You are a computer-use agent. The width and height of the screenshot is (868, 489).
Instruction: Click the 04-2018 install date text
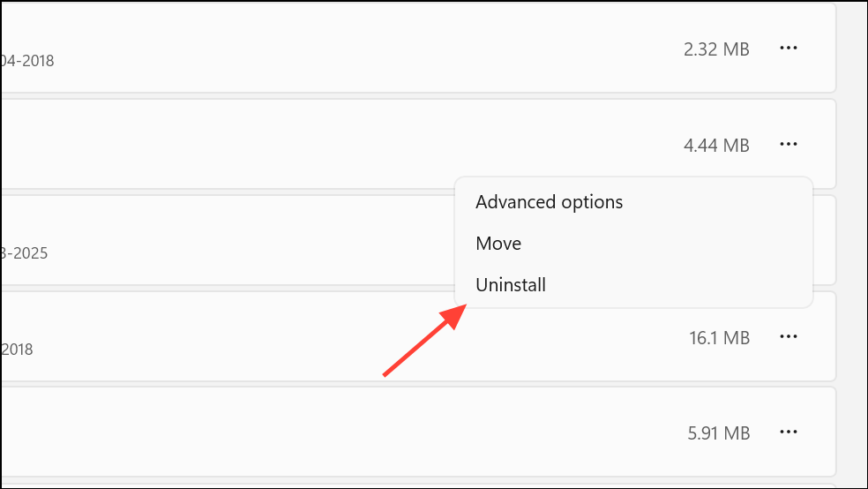[x=27, y=62]
